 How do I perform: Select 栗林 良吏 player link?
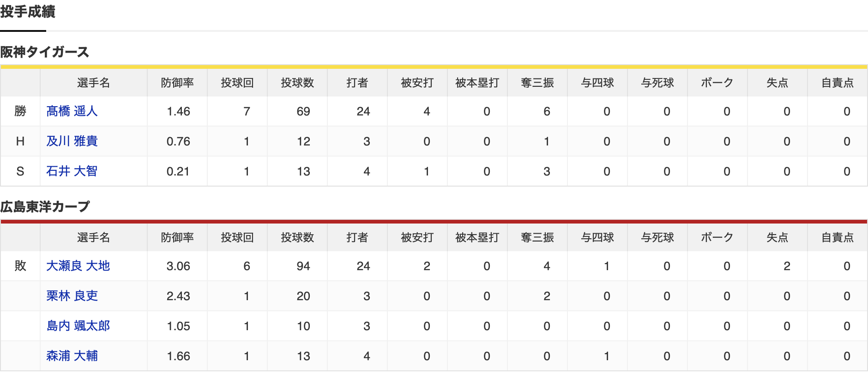(72, 296)
